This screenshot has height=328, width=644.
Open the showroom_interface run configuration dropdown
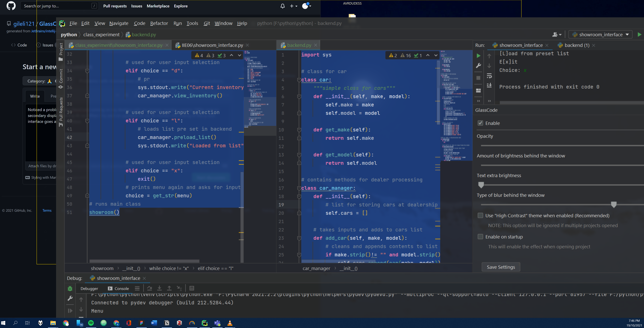(x=600, y=34)
